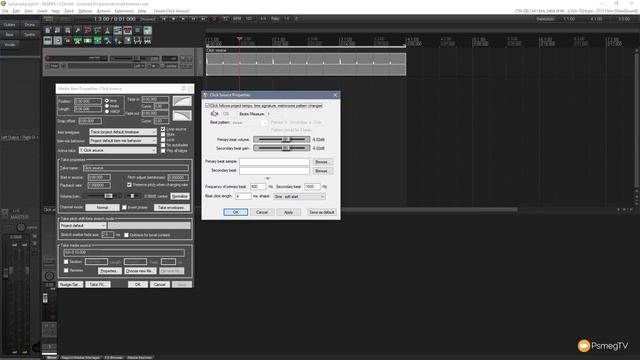Select the HMSF position radio button
This screenshot has height=360, width=640.
[x=107, y=111]
